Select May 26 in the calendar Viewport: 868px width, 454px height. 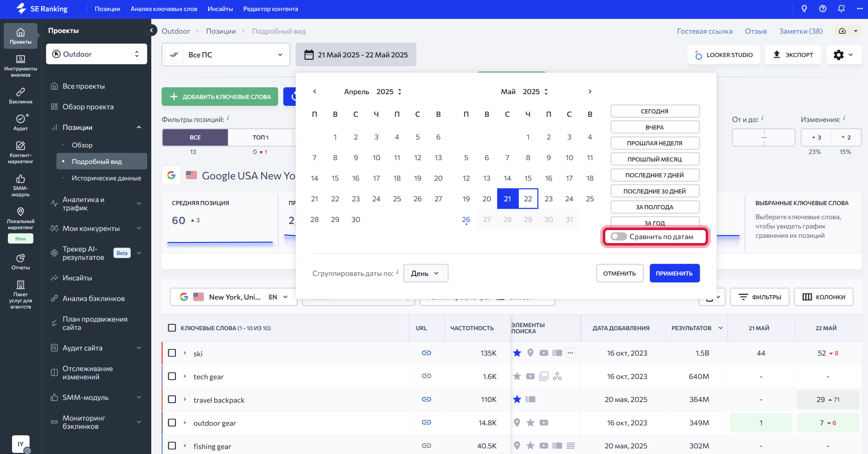tap(466, 220)
